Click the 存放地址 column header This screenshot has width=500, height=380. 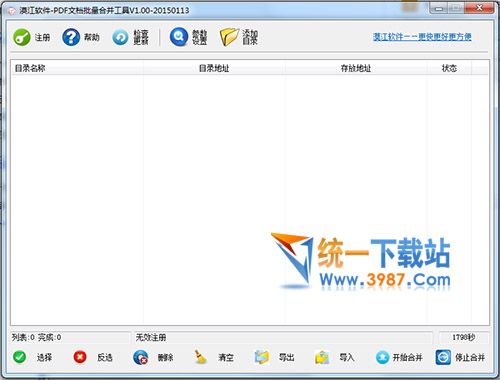coord(356,68)
